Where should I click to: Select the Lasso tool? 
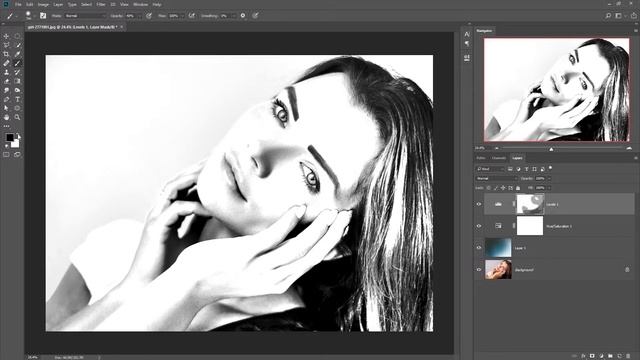coord(6,45)
